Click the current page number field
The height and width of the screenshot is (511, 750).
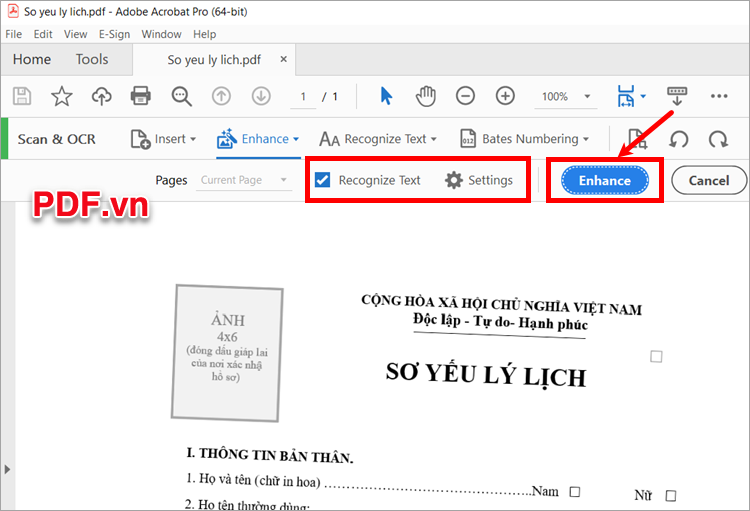303,97
